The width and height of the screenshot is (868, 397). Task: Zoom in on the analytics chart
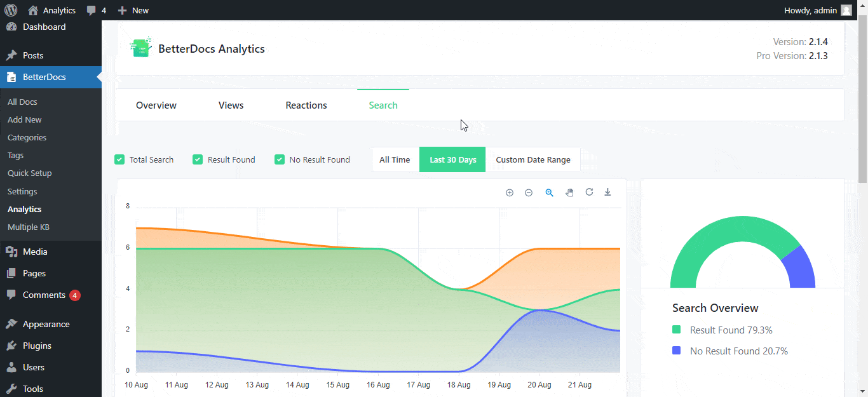pyautogui.click(x=509, y=192)
